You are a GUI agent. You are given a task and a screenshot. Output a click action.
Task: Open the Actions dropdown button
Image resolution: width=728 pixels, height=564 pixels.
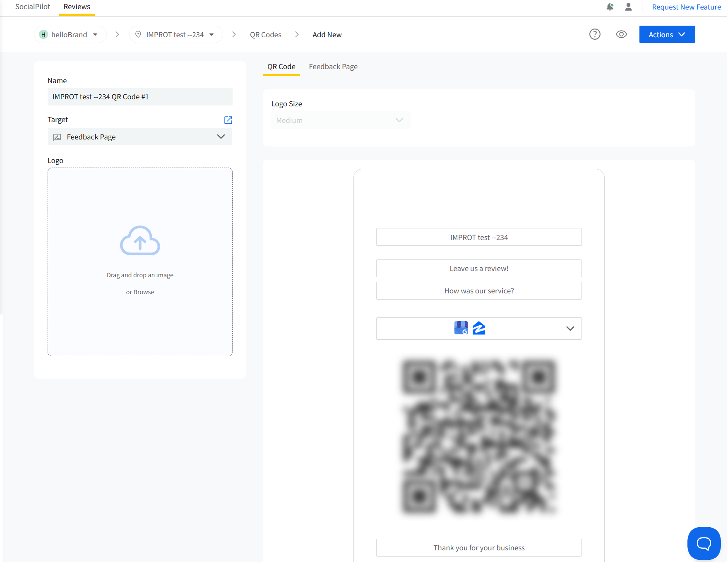667,34
